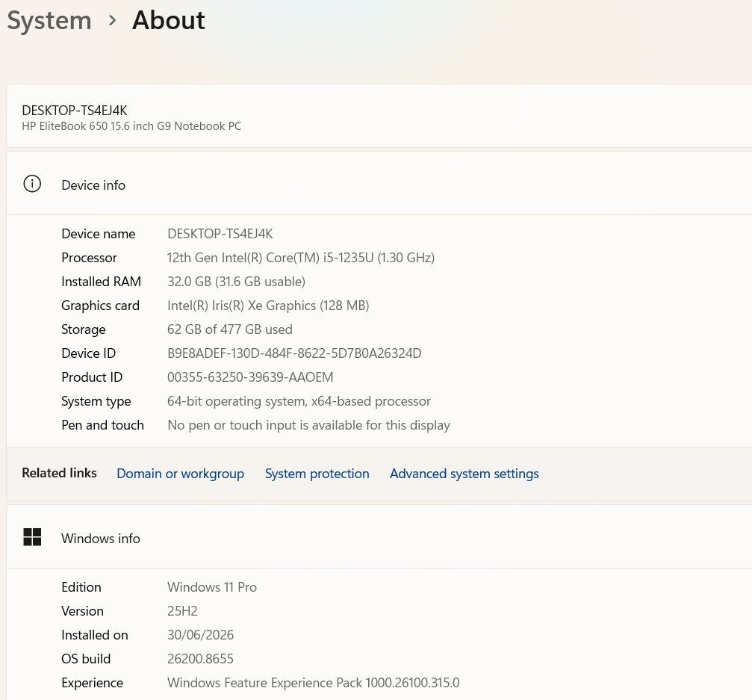This screenshot has height=700, width=752.
Task: Collapse the Device info section header
Action: click(x=379, y=184)
